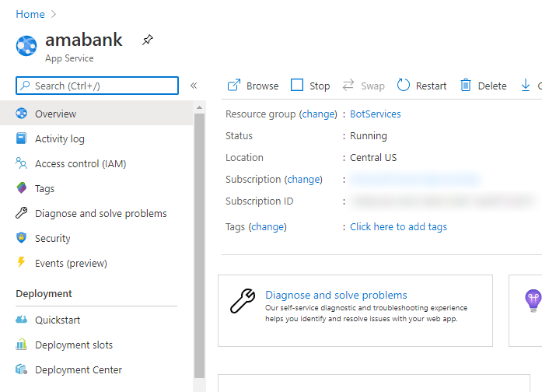Click the download arrow icon in toolbar
This screenshot has width=542, height=392.
coord(526,86)
